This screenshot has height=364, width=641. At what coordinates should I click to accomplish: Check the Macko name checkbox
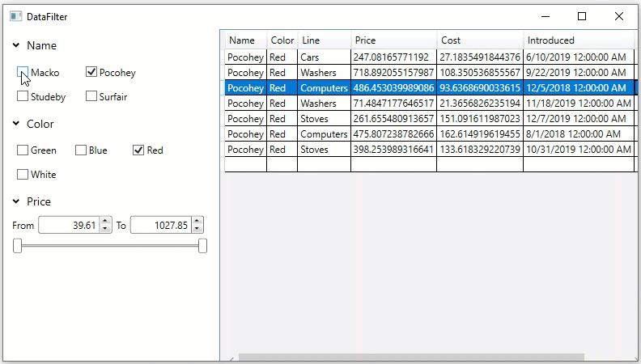point(23,73)
